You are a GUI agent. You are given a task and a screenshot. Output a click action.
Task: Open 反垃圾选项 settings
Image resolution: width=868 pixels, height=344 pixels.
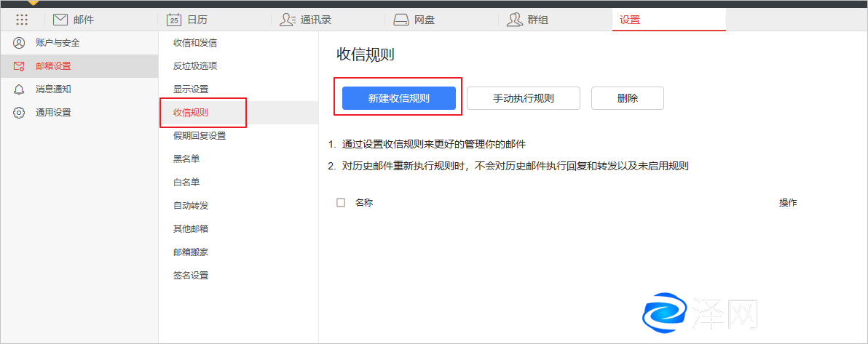195,66
